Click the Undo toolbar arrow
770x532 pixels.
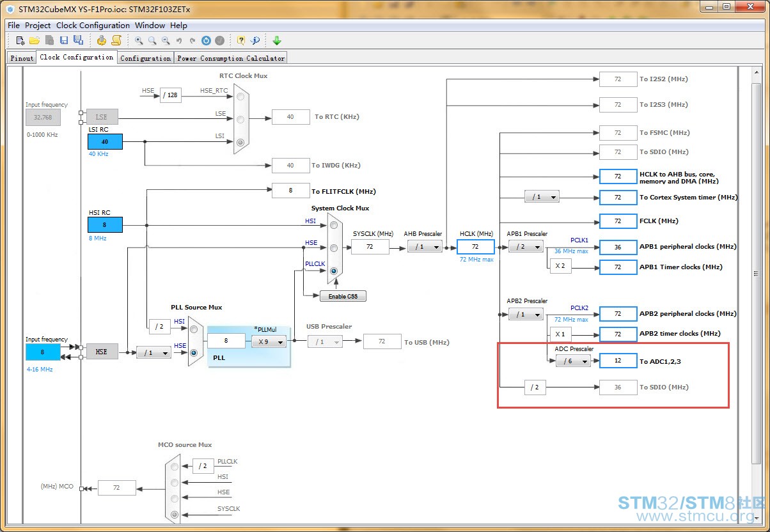(179, 40)
